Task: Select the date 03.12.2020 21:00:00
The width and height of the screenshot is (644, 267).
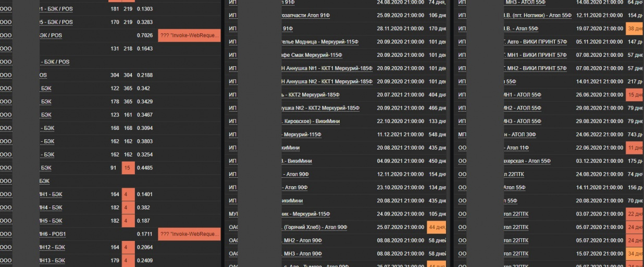Action: pos(600,161)
